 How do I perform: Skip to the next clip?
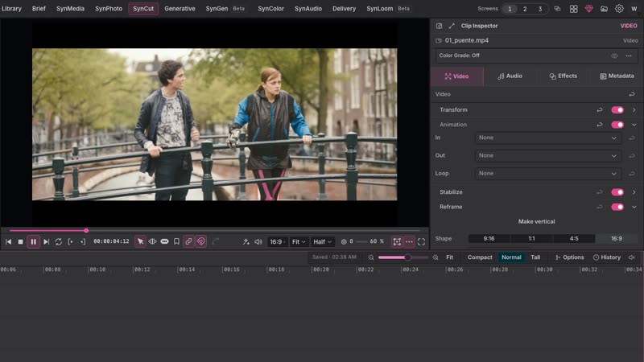click(46, 242)
